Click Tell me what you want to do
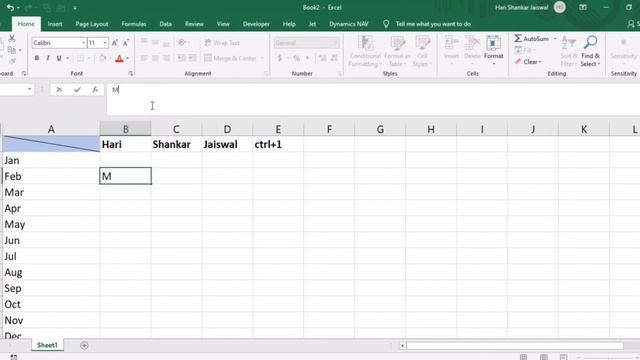The height and width of the screenshot is (360, 640). point(433,24)
